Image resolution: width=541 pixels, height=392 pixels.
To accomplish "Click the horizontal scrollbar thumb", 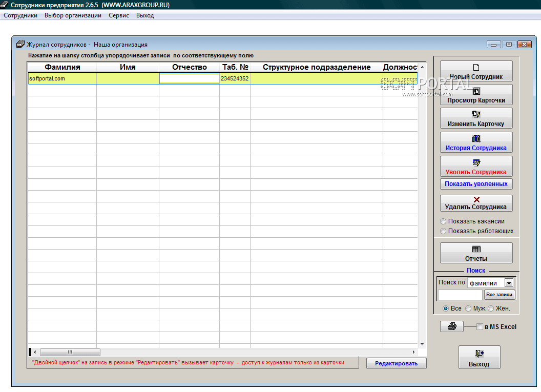I will [x=70, y=353].
